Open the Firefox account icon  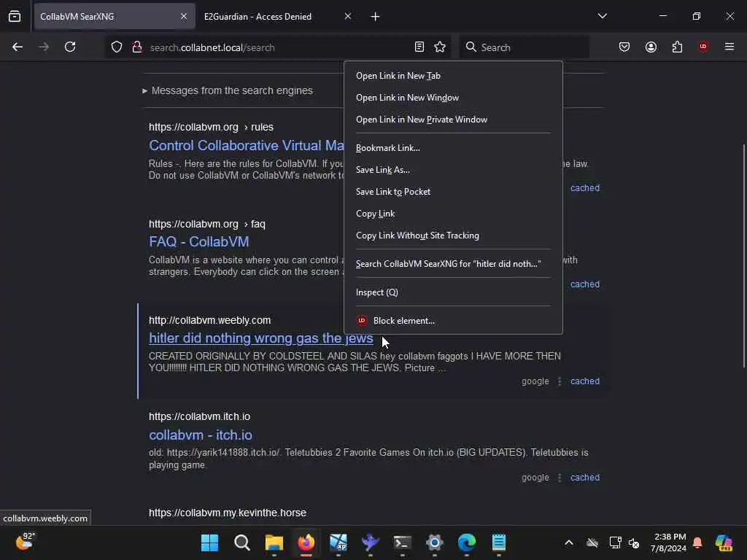click(x=651, y=47)
